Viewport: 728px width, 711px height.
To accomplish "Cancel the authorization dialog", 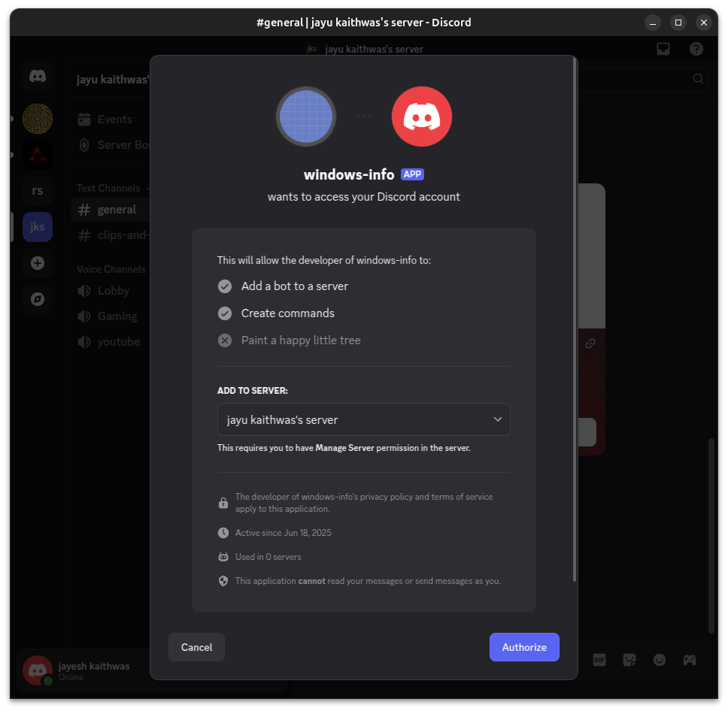I will click(x=196, y=647).
